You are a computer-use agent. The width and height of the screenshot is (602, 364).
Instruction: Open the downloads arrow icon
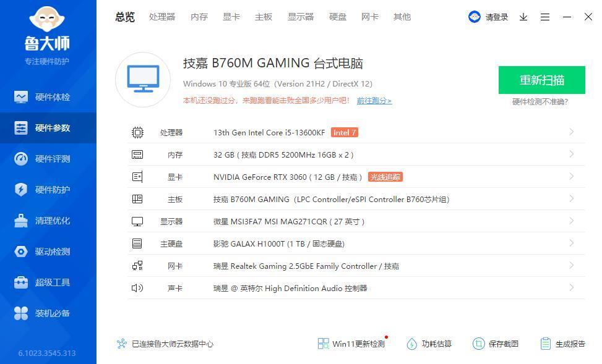(x=523, y=17)
